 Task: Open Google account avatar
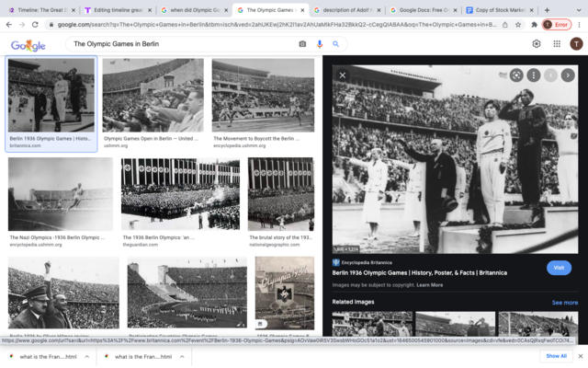point(576,44)
